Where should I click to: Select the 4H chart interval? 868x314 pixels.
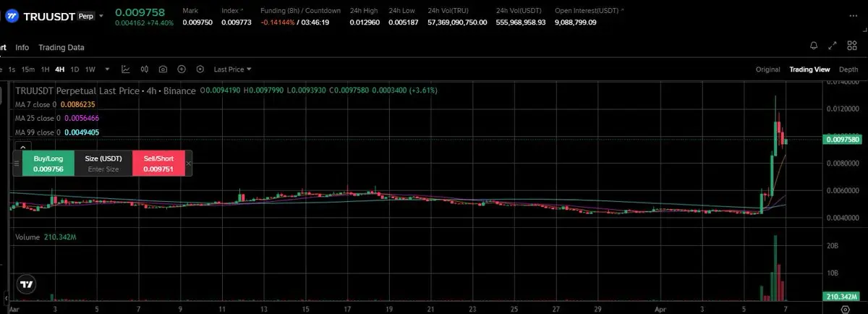(x=59, y=69)
